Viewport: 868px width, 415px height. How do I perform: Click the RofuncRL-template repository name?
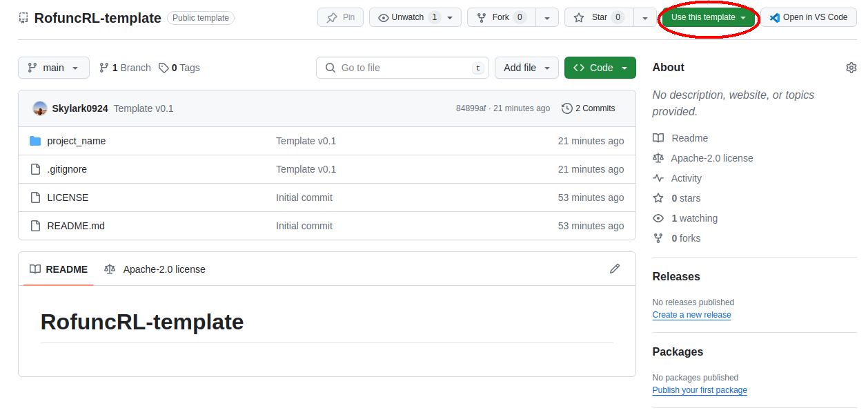(97, 18)
